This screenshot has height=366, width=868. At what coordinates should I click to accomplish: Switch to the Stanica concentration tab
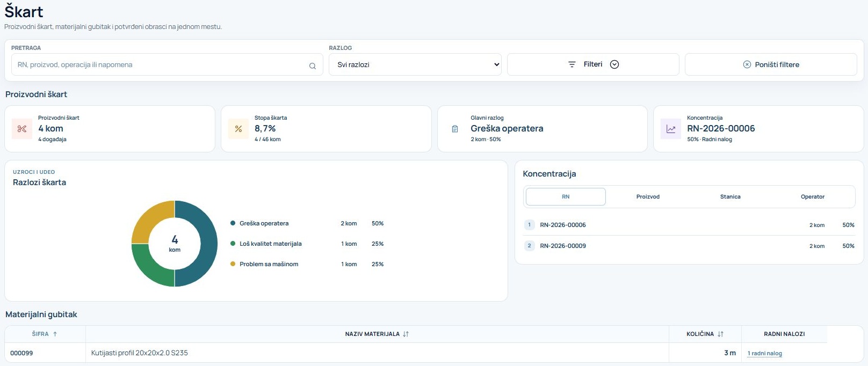click(730, 197)
